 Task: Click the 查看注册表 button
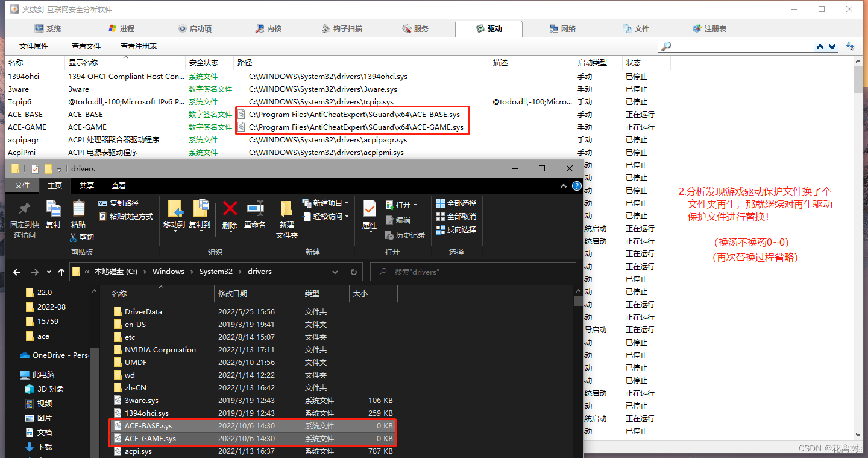click(139, 46)
